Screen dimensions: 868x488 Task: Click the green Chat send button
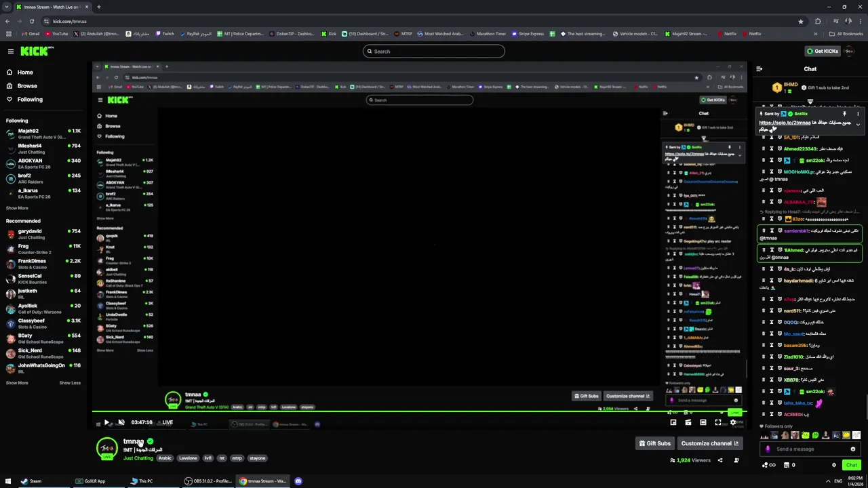click(x=852, y=465)
